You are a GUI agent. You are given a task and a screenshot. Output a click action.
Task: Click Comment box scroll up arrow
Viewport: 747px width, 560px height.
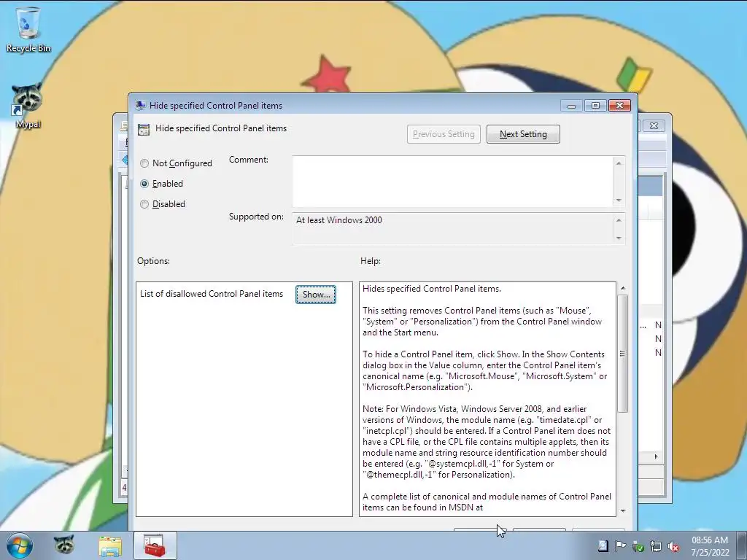click(x=619, y=163)
